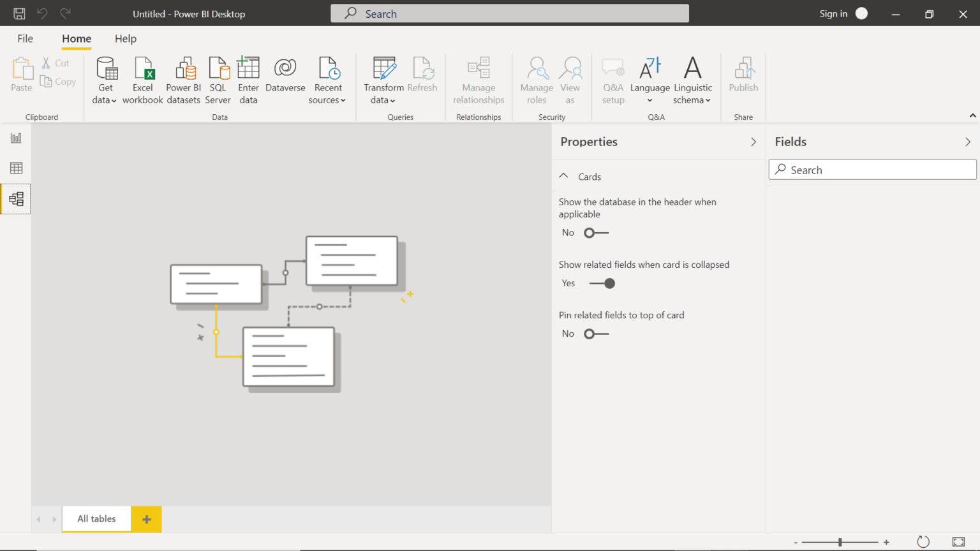Add a new layout with plus button
This screenshot has height=551, width=980.
(146, 518)
